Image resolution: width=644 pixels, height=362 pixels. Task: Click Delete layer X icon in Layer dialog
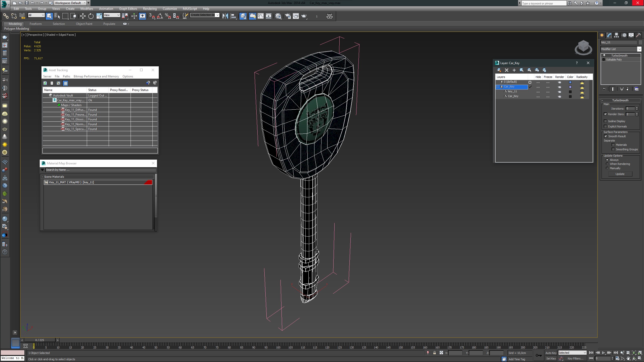coord(506,70)
